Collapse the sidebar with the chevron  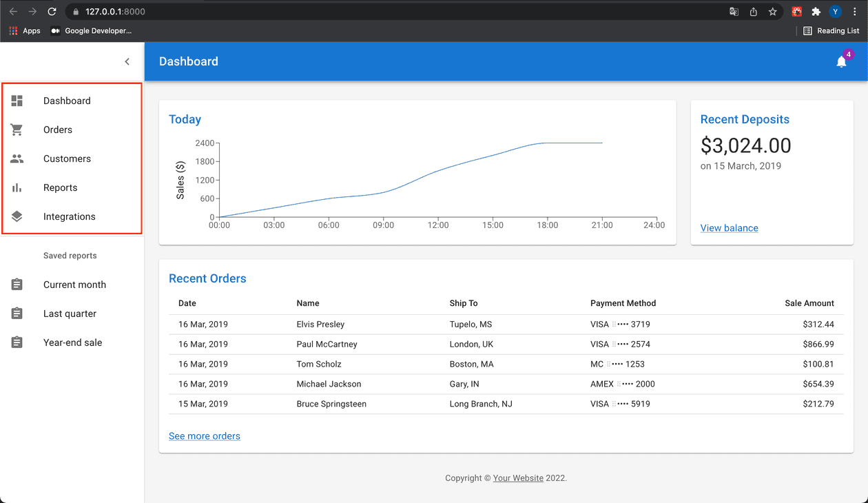[x=127, y=61]
